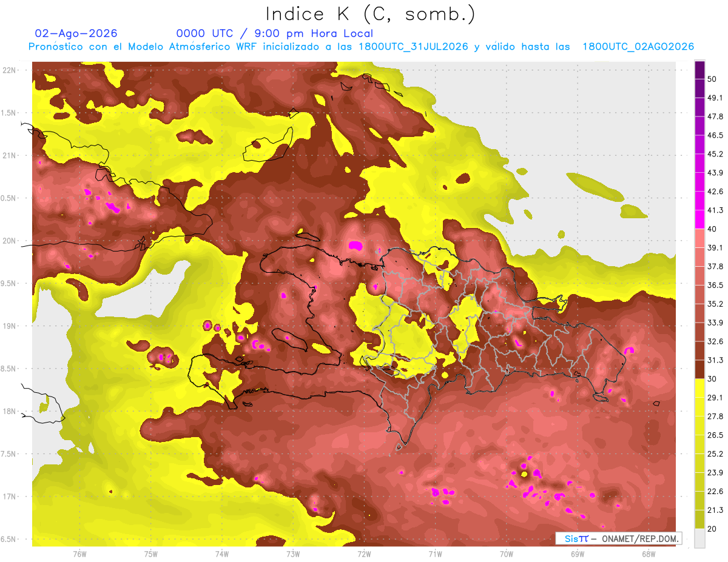Click legend value '46.5'
Viewport: 728px width, 562px height.
coord(716,135)
